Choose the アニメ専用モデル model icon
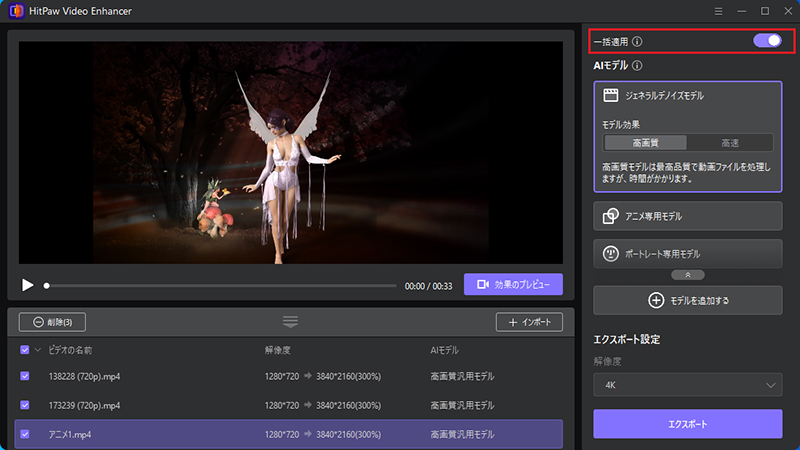 tap(610, 216)
